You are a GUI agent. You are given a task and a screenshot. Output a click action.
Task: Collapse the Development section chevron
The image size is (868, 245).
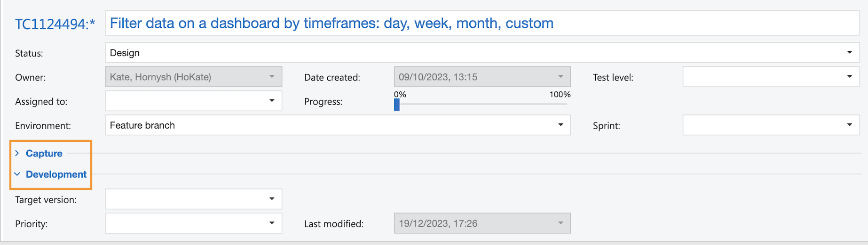coord(17,174)
